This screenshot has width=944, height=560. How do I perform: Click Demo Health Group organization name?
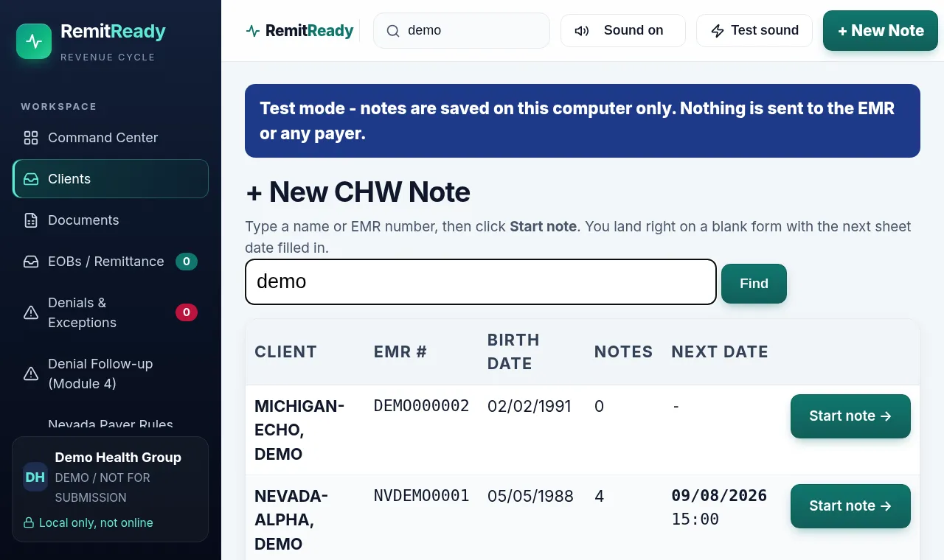[x=118, y=458]
